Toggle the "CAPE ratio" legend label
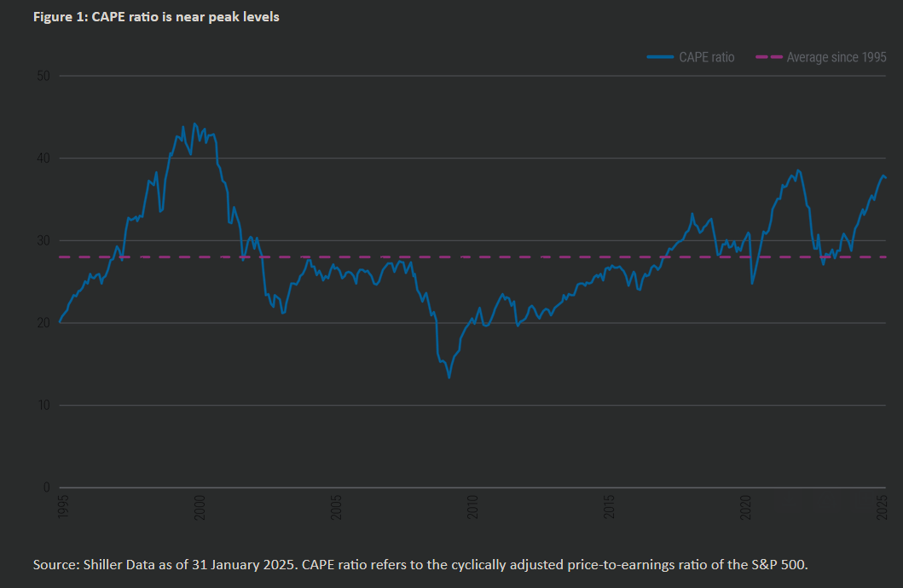 [x=706, y=57]
